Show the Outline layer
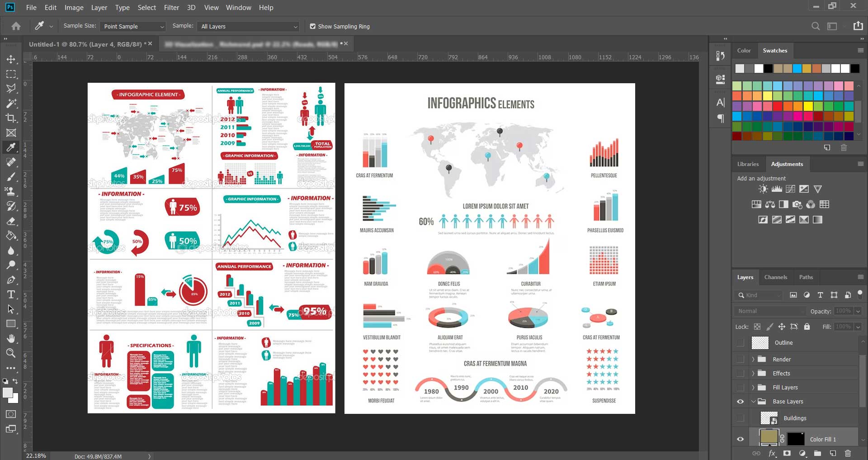This screenshot has width=868, height=460. click(x=740, y=343)
